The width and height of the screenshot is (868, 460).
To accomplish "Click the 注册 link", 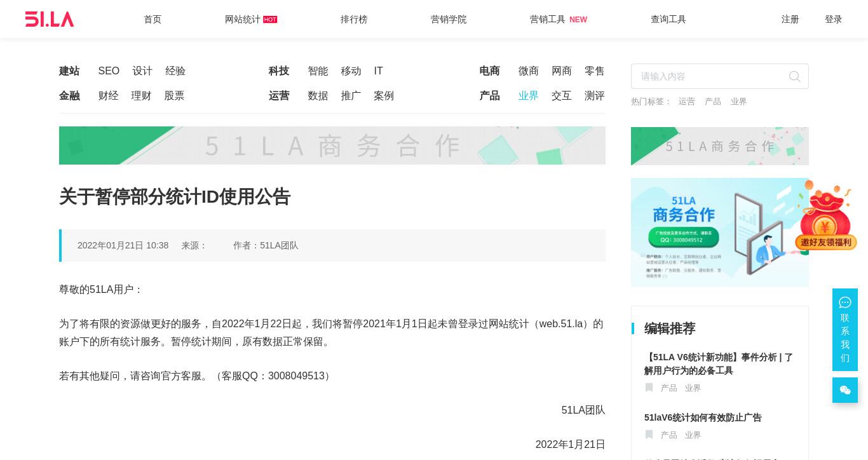I will [790, 19].
